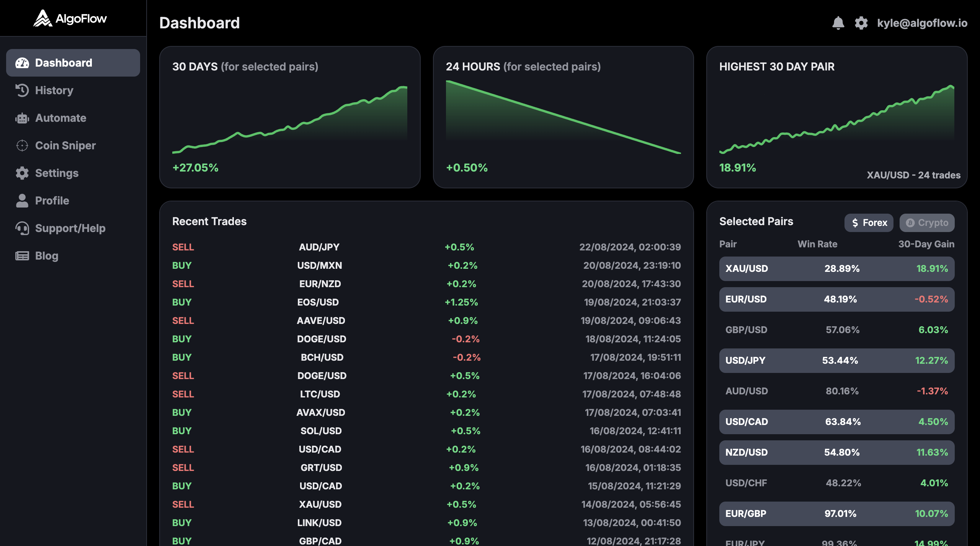The image size is (980, 546).
Task: Go to Coin Sniper page
Action: (x=73, y=145)
